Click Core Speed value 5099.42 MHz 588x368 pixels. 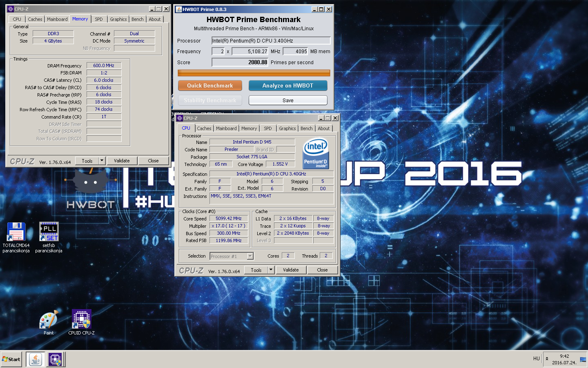[229, 218]
